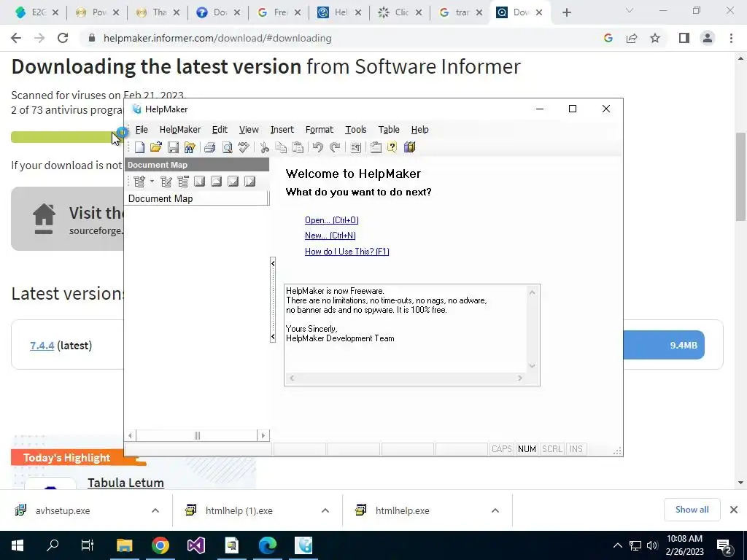Open the HelpMaker menu

pos(180,130)
